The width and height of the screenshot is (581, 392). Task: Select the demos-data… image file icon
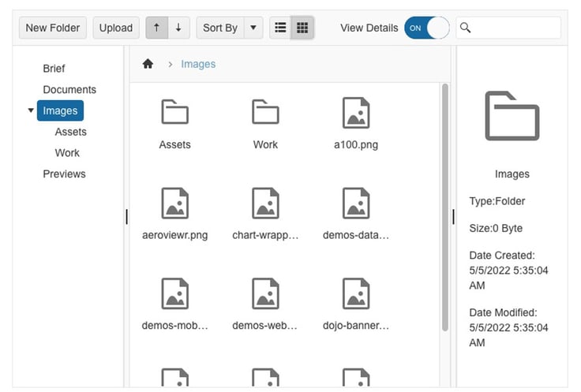point(356,203)
